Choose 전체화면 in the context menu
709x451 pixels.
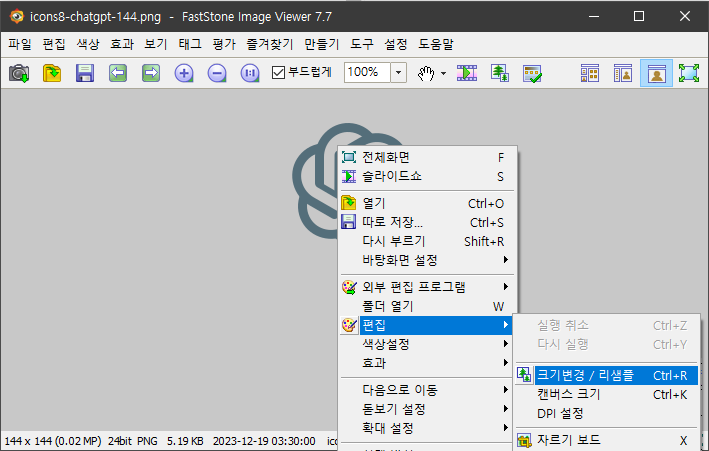coord(426,157)
